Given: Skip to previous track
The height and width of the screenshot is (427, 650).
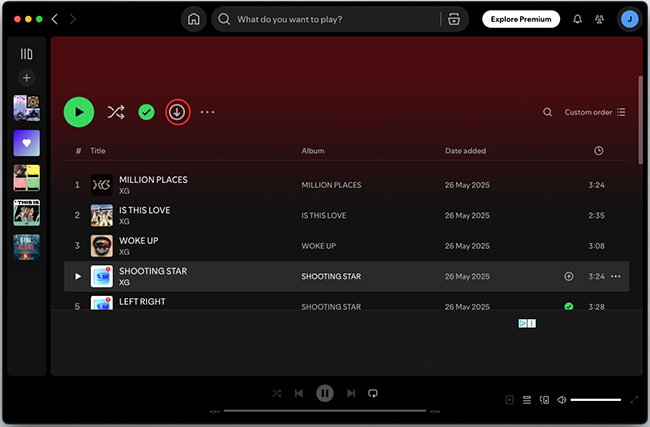Looking at the screenshot, I should [x=299, y=393].
